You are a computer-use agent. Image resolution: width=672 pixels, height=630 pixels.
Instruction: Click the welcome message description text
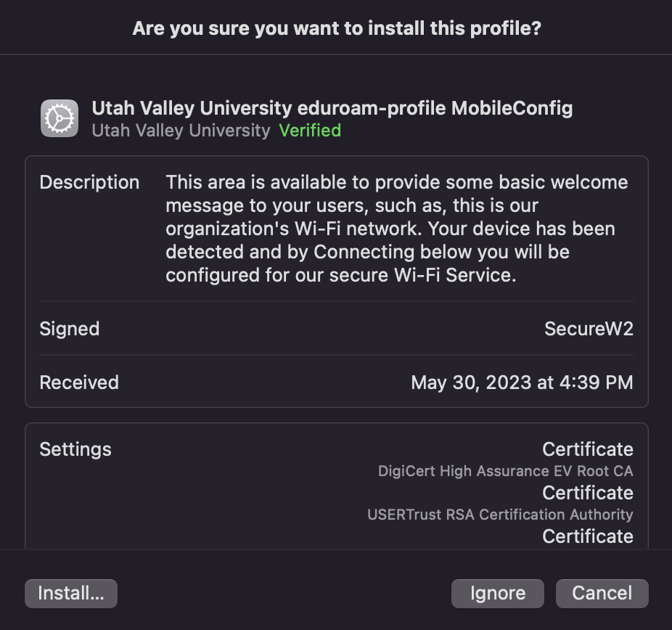(396, 229)
